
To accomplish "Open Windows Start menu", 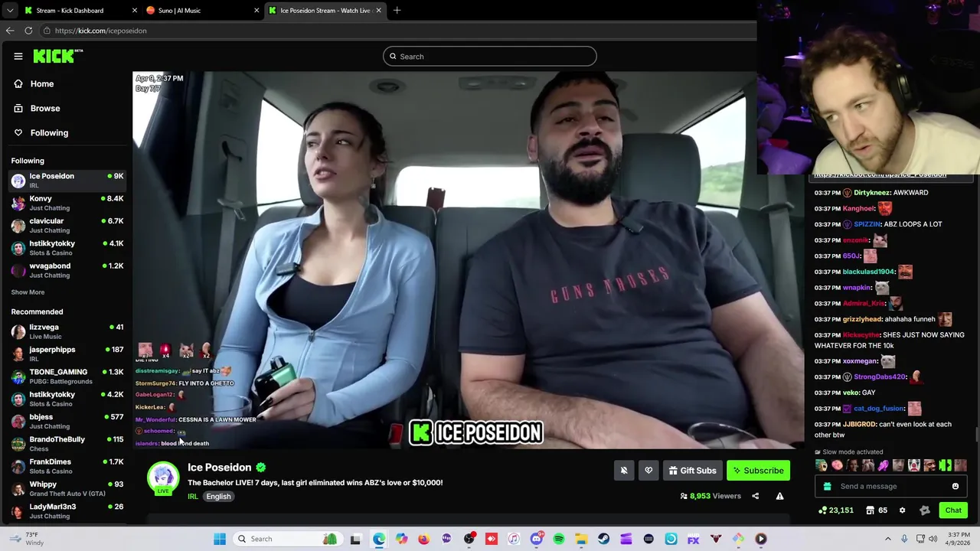I will 220,539.
